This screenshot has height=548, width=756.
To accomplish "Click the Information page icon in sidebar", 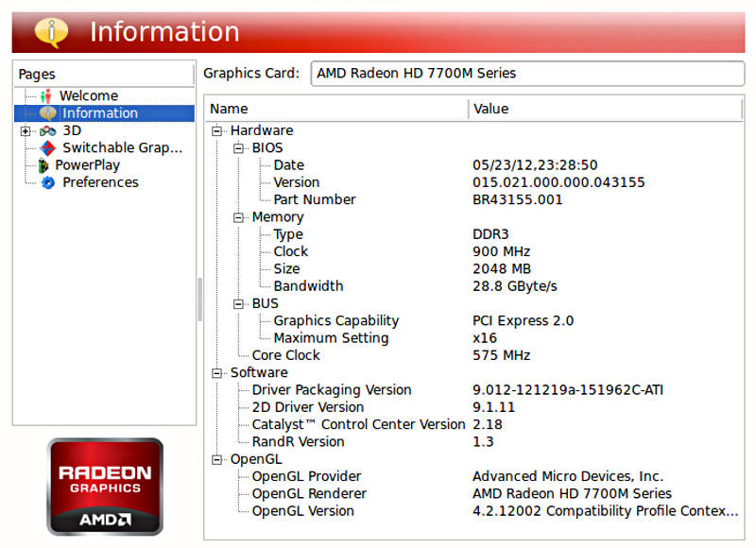I will (x=47, y=113).
